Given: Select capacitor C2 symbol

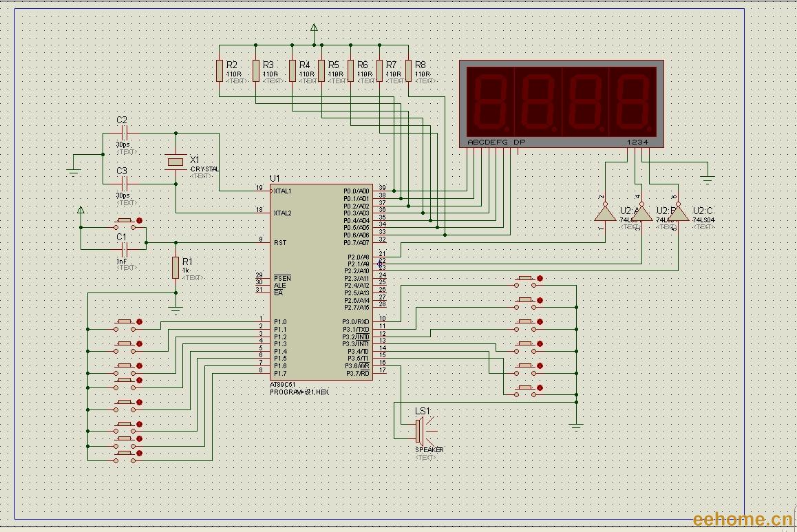Looking at the screenshot, I should coord(125,133).
